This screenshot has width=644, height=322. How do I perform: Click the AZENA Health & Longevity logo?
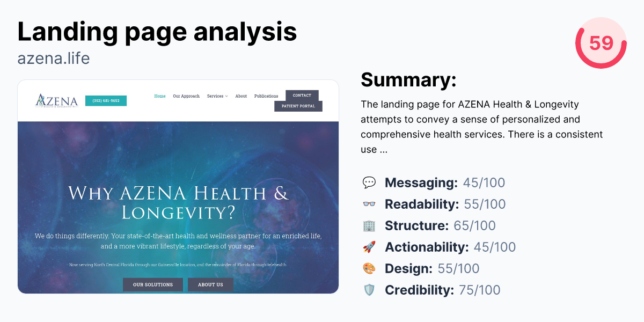pyautogui.click(x=56, y=101)
